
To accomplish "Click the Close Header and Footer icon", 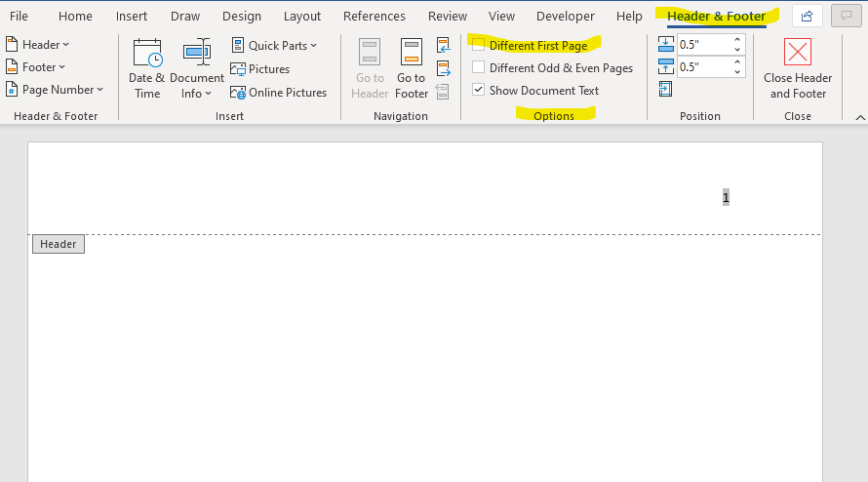I will pos(798,54).
